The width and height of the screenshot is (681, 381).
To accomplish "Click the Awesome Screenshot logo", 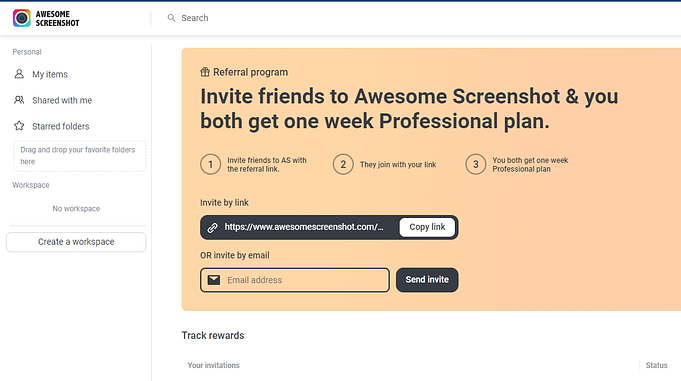I will (x=46, y=18).
